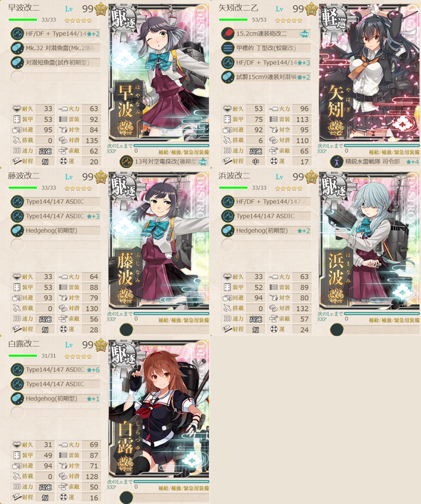Click the depth charge icon for Mk.32 対潜魚雷
The image size is (421, 504).
[x=17, y=49]
